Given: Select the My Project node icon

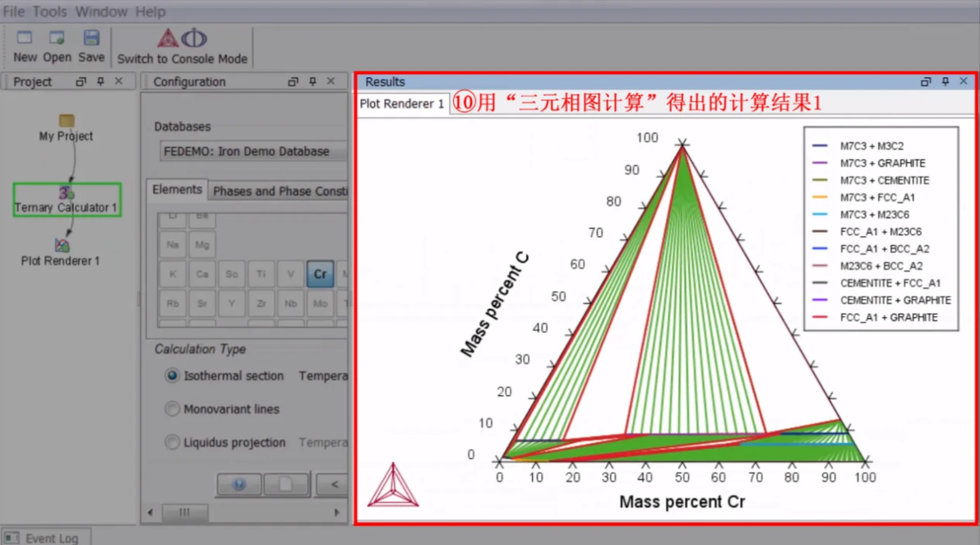Looking at the screenshot, I should pos(67,120).
